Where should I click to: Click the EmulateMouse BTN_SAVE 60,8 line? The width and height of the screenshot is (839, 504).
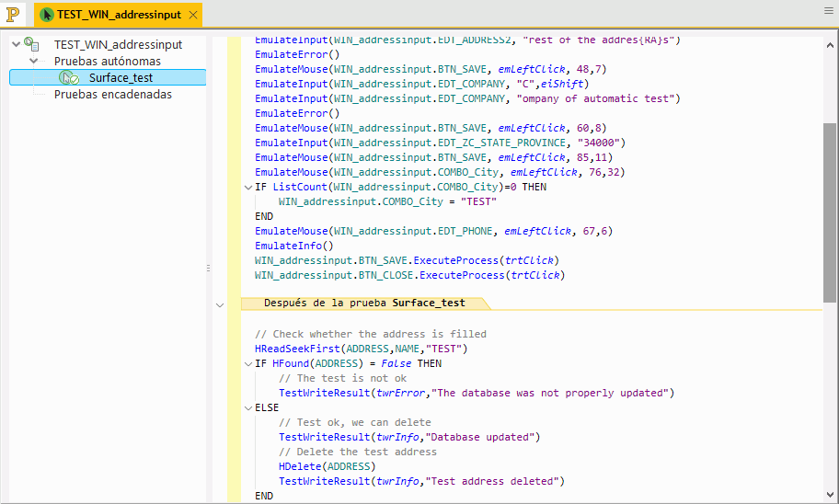pyautogui.click(x=431, y=128)
